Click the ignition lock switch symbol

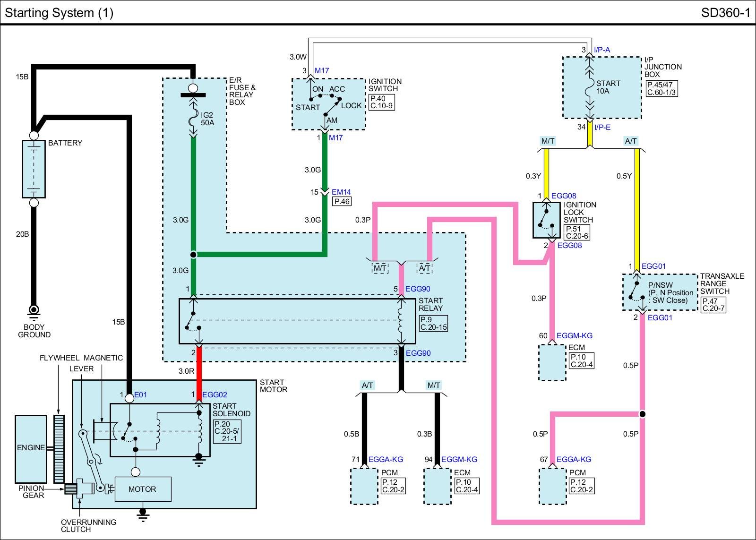coord(547,220)
